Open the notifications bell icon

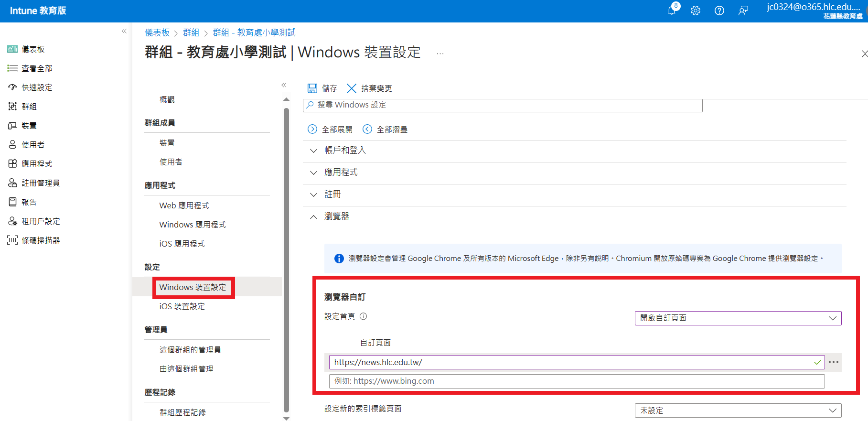[672, 11]
